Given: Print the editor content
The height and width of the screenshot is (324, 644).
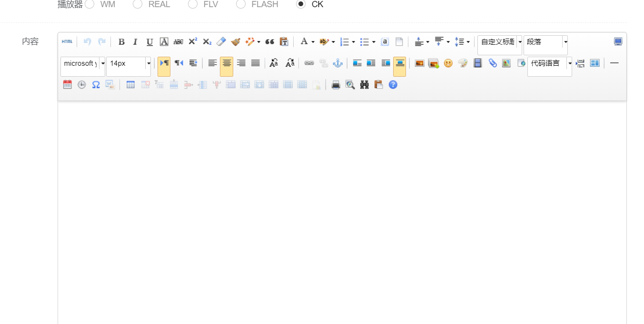Looking at the screenshot, I should (336, 85).
